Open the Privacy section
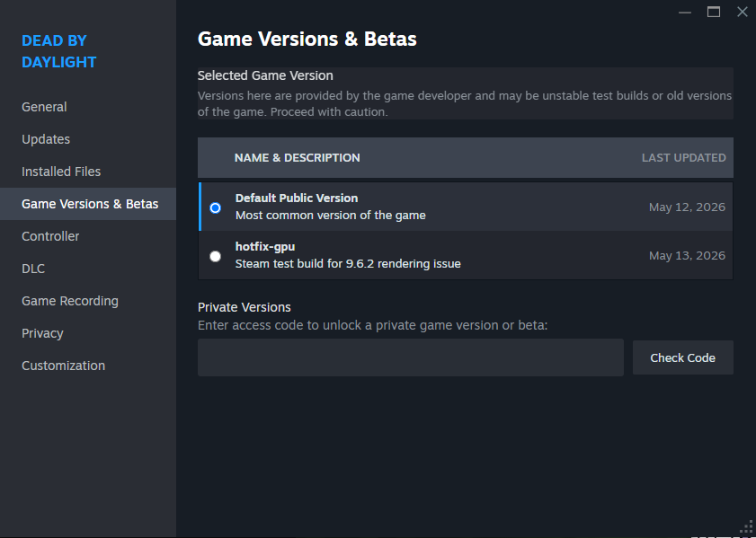Image resolution: width=756 pixels, height=538 pixels. pyautogui.click(x=42, y=333)
